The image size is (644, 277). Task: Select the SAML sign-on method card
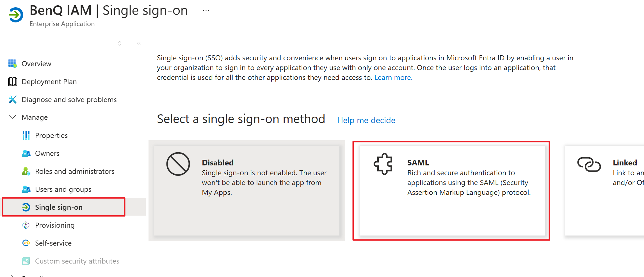coord(452,190)
